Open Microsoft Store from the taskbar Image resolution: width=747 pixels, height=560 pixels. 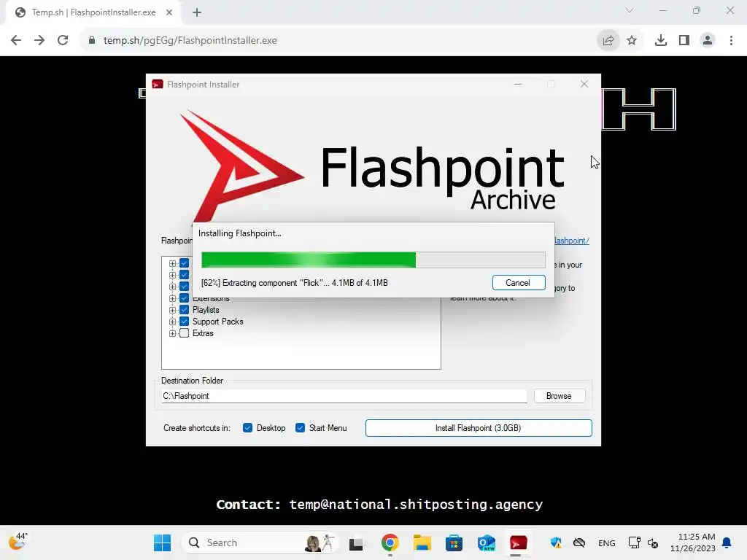(x=454, y=542)
